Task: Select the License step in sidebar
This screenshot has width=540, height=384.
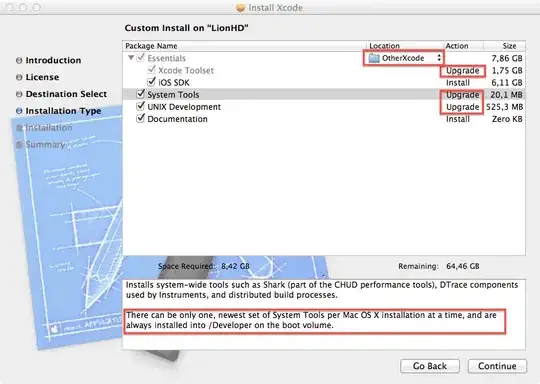Action: click(x=42, y=77)
